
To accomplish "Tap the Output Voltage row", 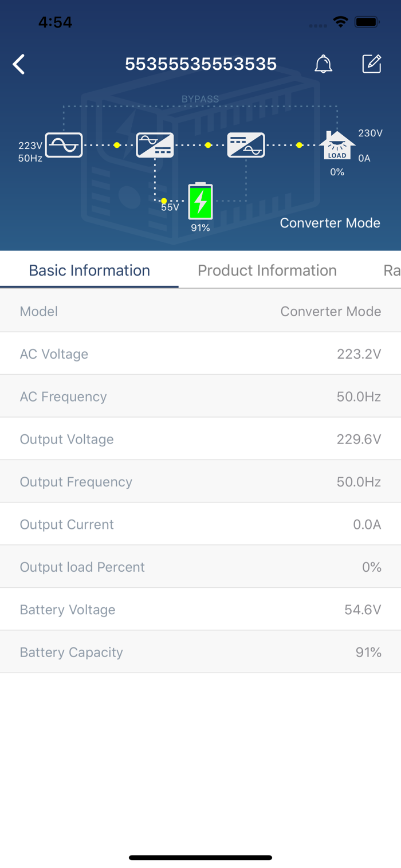I will pos(200,439).
